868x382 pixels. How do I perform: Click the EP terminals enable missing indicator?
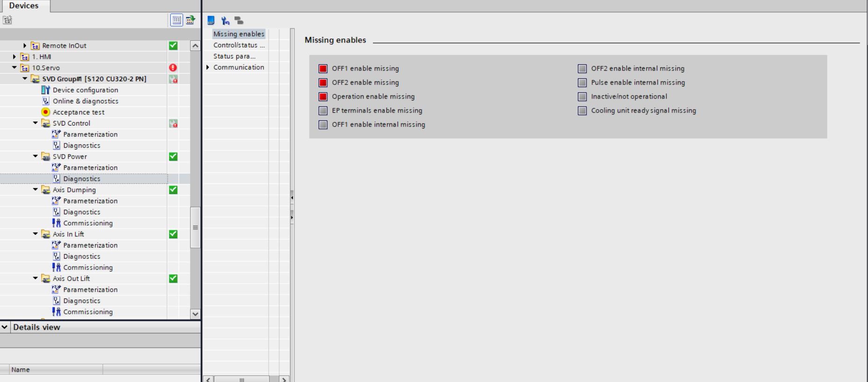click(323, 111)
